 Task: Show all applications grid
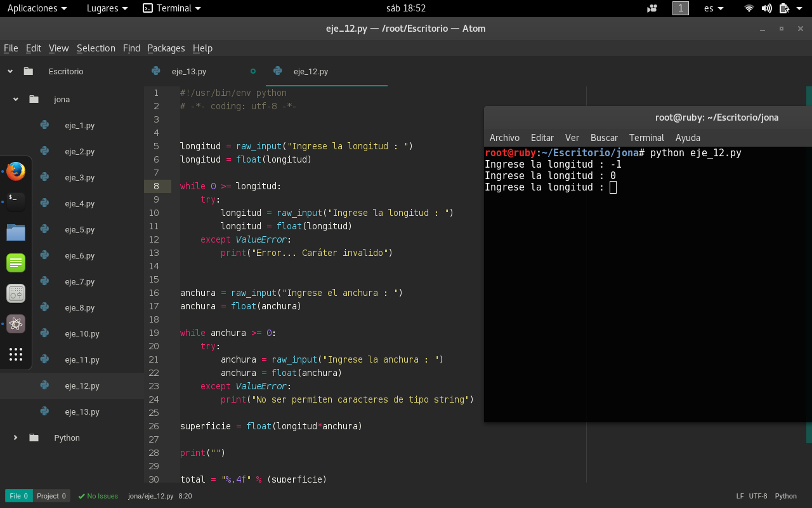point(16,354)
